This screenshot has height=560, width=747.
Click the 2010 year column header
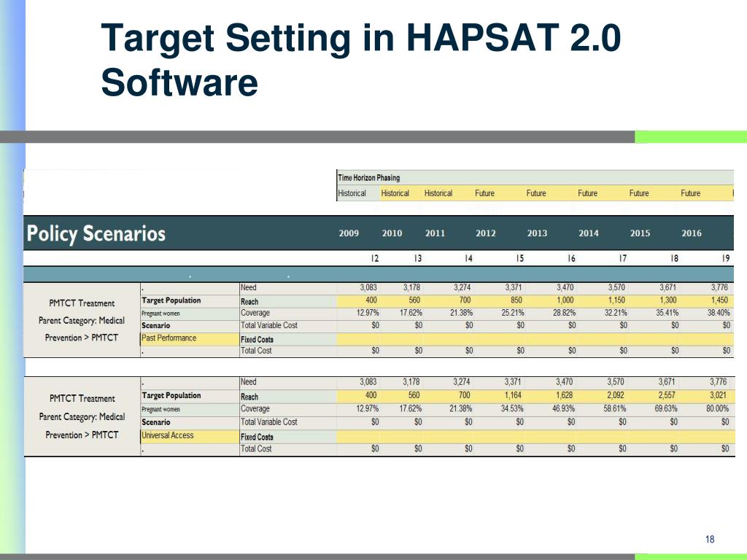(392, 233)
